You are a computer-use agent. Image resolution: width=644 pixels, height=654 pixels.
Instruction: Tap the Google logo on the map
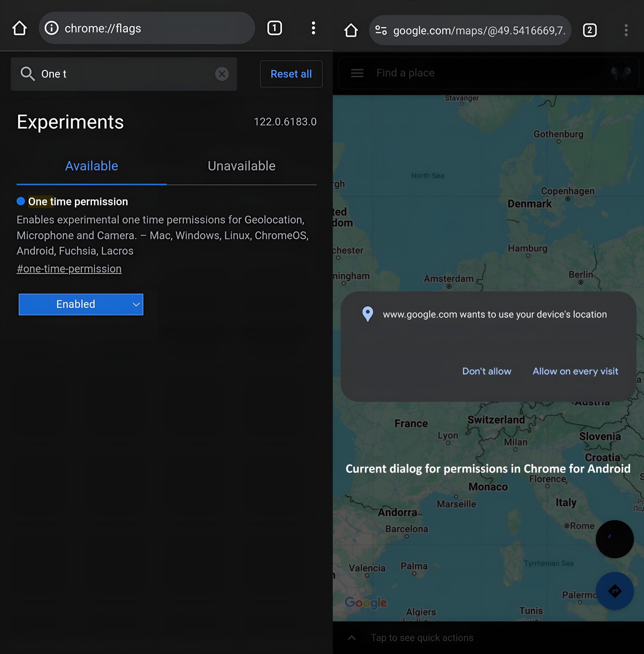point(366,603)
